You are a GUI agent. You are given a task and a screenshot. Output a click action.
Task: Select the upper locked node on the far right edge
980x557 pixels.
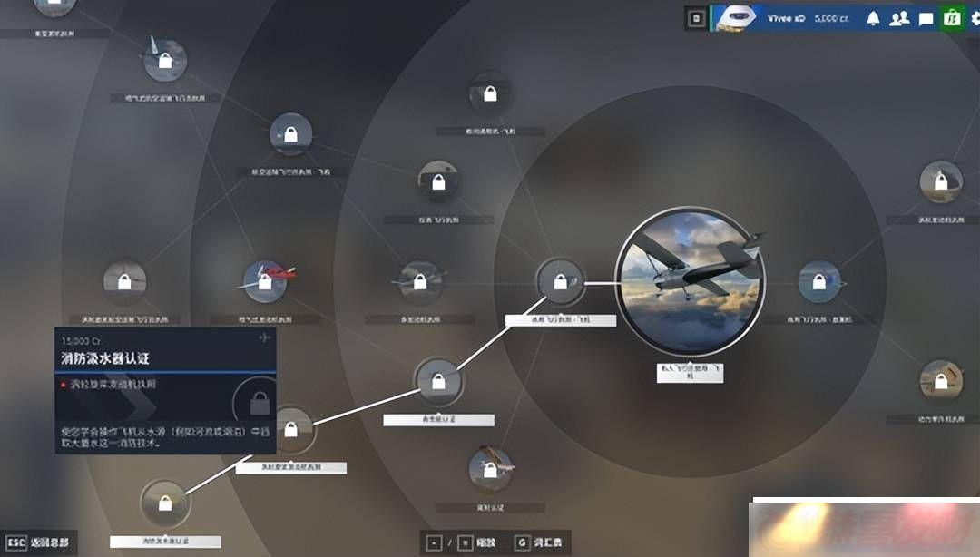(x=941, y=182)
